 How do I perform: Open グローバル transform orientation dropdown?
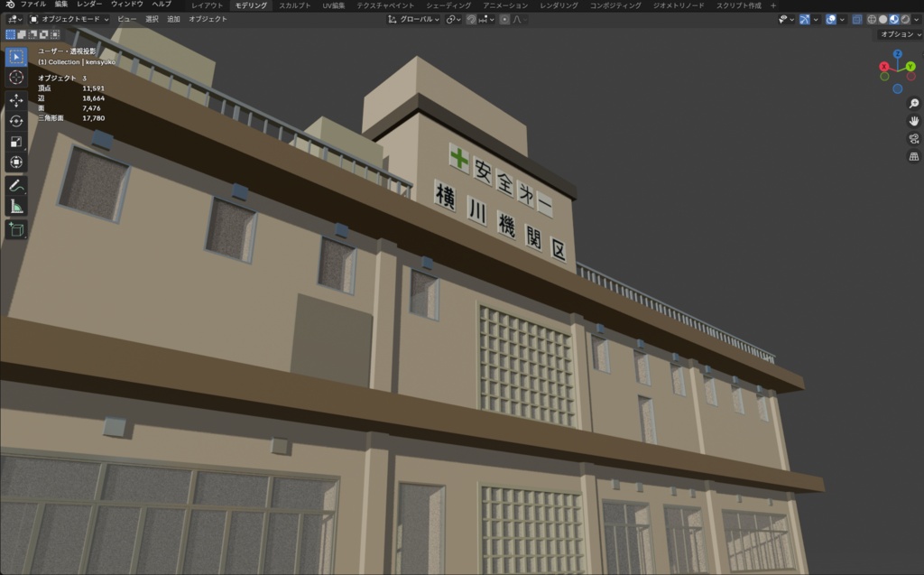click(x=413, y=20)
